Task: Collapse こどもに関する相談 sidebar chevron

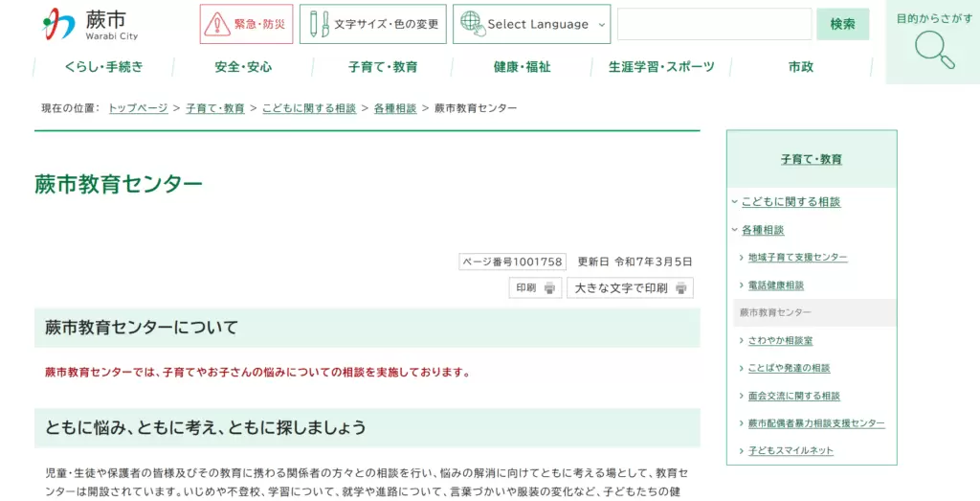Action: tap(735, 201)
